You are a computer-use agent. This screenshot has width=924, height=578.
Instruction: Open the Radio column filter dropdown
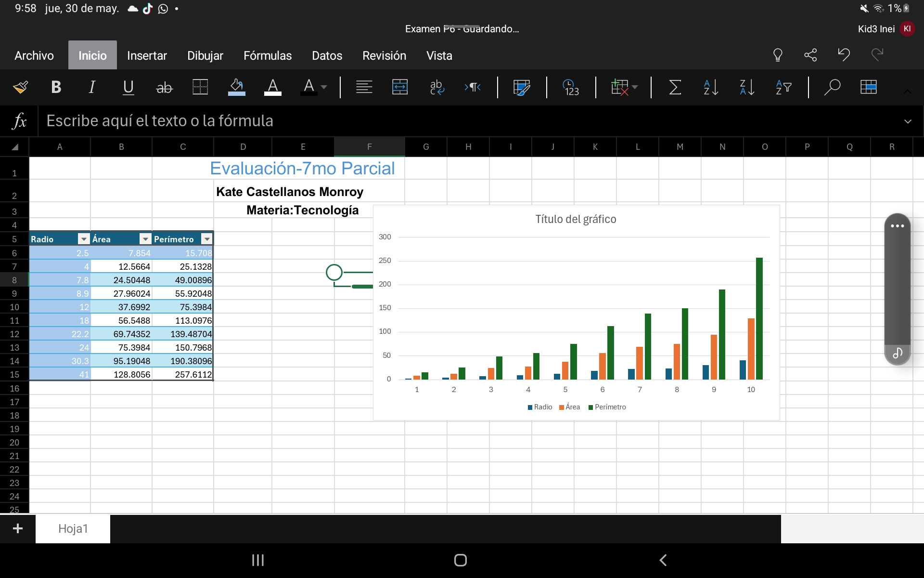click(x=84, y=239)
